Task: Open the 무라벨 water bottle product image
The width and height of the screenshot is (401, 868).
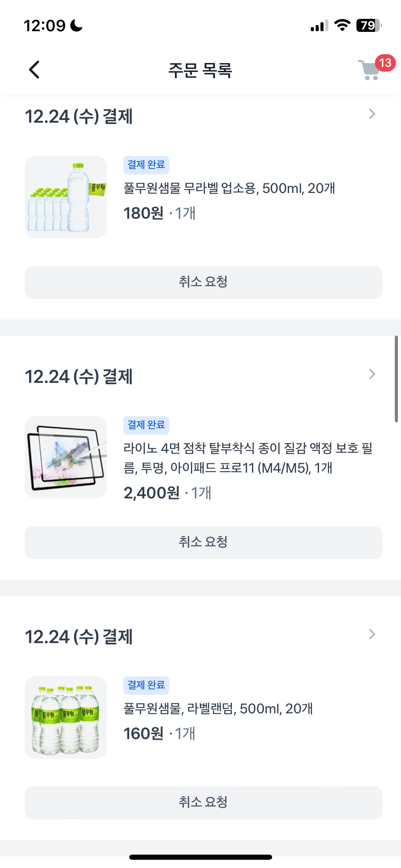Action: pyautogui.click(x=66, y=197)
